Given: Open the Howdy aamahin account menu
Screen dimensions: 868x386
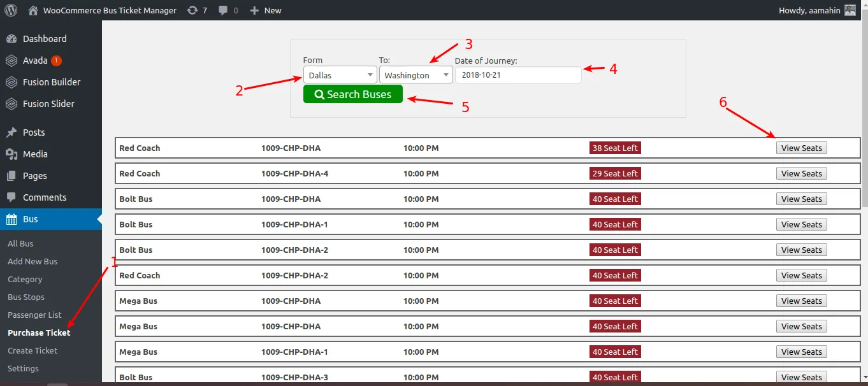Looking at the screenshot, I should point(811,10).
